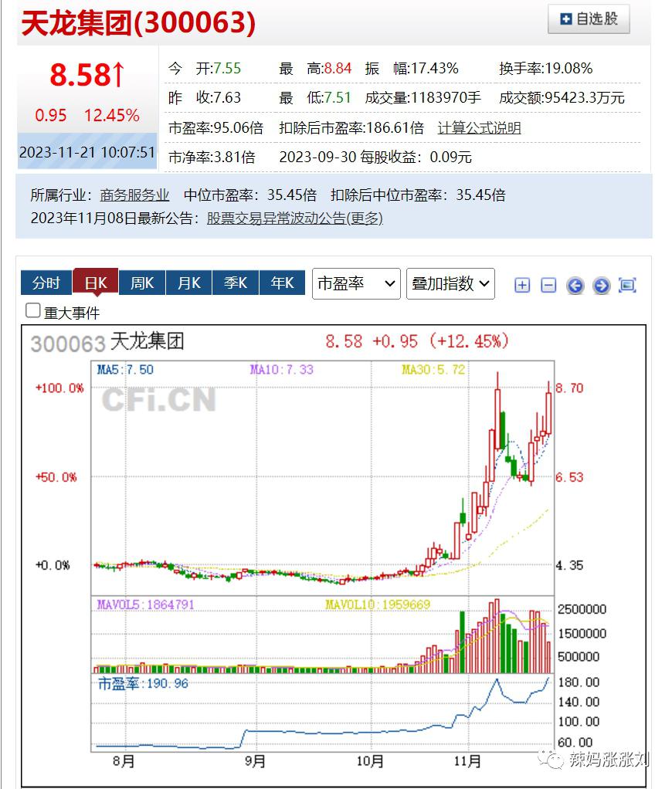Click the MAVOL5:1864791 volume label
Image resolution: width=672 pixels, height=789 pixels.
pyautogui.click(x=145, y=604)
